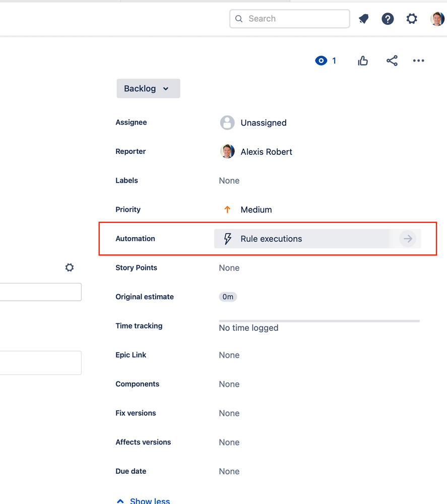Click the Assignee field label
Image resolution: width=447 pixels, height=504 pixels.
coord(131,122)
